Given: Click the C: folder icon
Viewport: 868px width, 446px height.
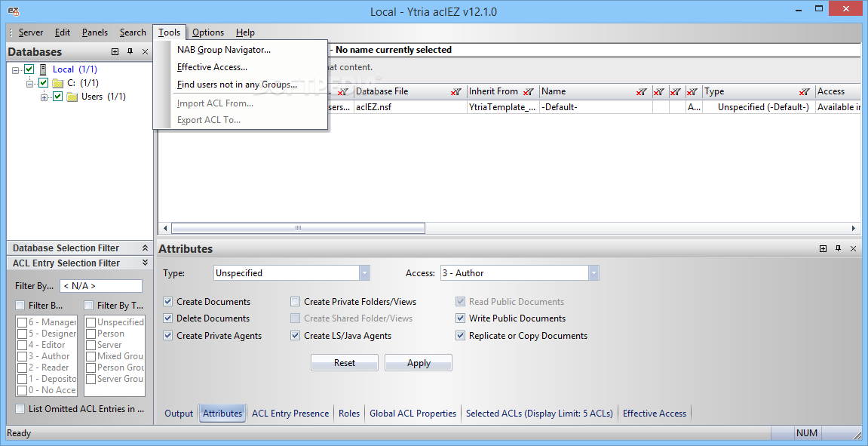Looking at the screenshot, I should (x=57, y=83).
